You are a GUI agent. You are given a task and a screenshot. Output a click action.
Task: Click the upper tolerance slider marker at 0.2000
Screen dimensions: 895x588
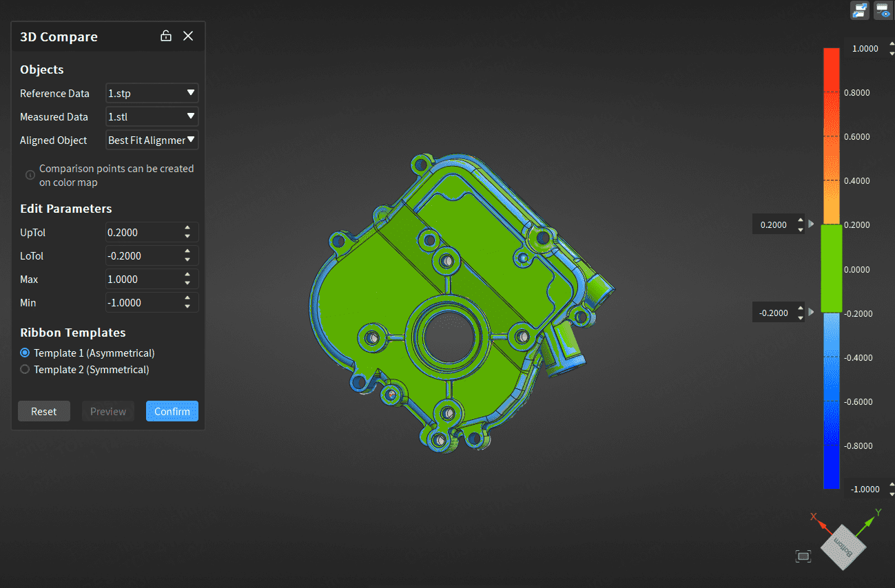811,224
